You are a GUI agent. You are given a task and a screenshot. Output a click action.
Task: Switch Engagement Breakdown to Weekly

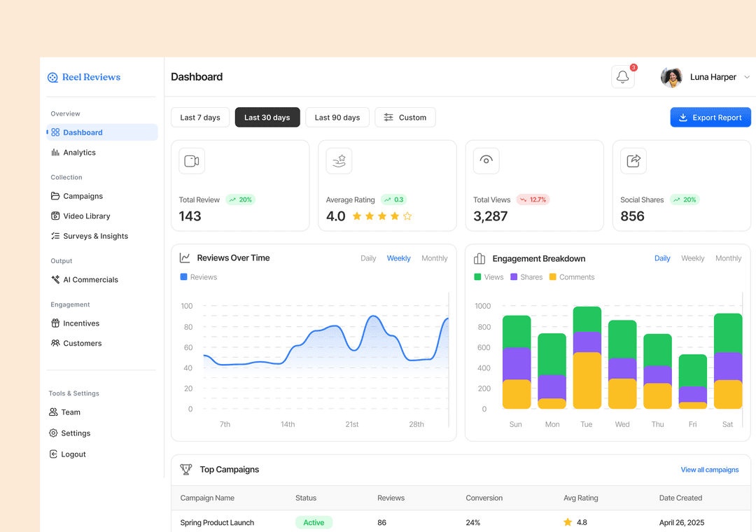[692, 258]
